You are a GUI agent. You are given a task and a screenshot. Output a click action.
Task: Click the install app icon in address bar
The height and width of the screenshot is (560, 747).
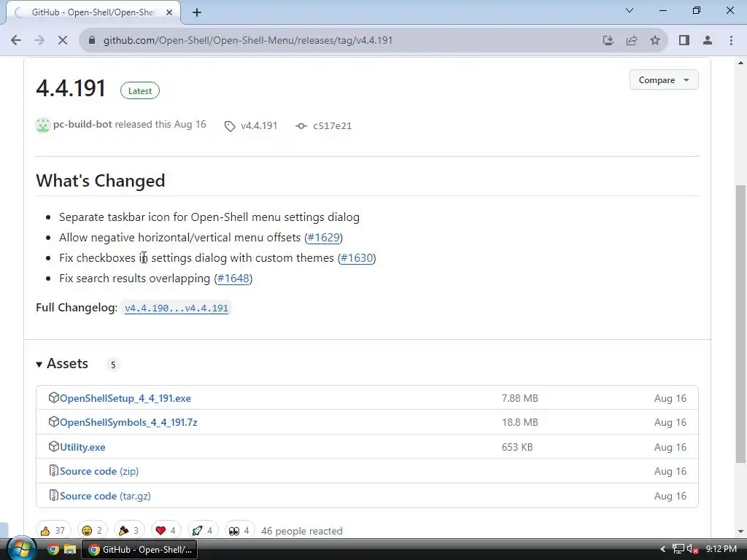pos(608,41)
